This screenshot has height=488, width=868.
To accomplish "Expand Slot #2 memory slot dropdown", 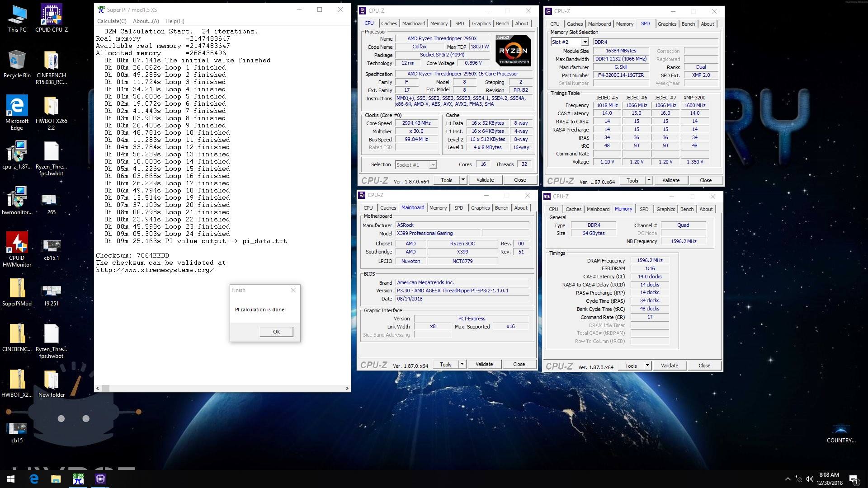I will [585, 42].
